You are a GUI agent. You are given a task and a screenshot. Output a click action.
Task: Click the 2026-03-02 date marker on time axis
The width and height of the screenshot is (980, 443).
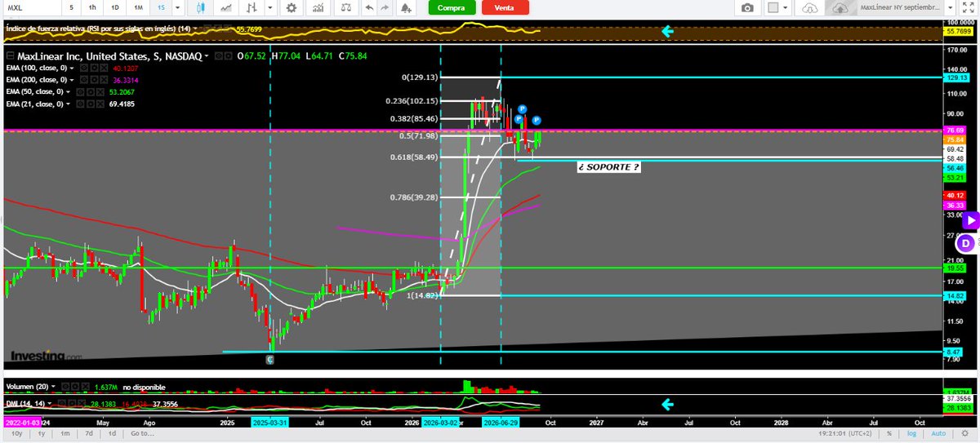click(441, 423)
